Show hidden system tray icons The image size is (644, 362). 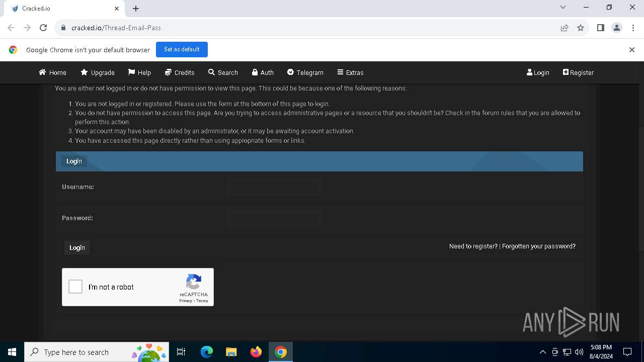point(542,352)
